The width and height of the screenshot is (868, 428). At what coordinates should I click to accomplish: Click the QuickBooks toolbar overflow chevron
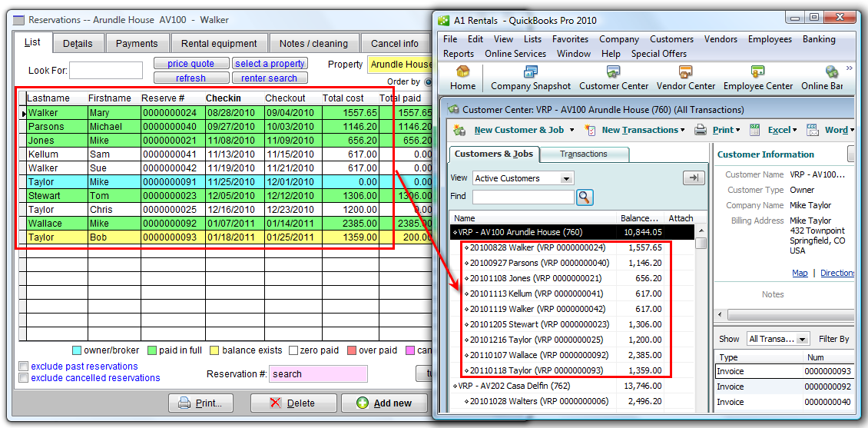click(x=849, y=68)
